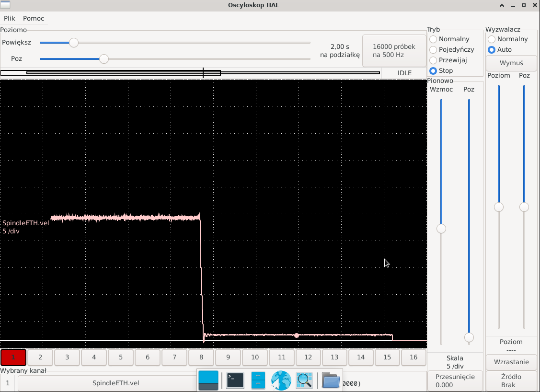Select Pojedyńczy run mode
Viewport: 540px width, 392px height.
(x=452, y=50)
